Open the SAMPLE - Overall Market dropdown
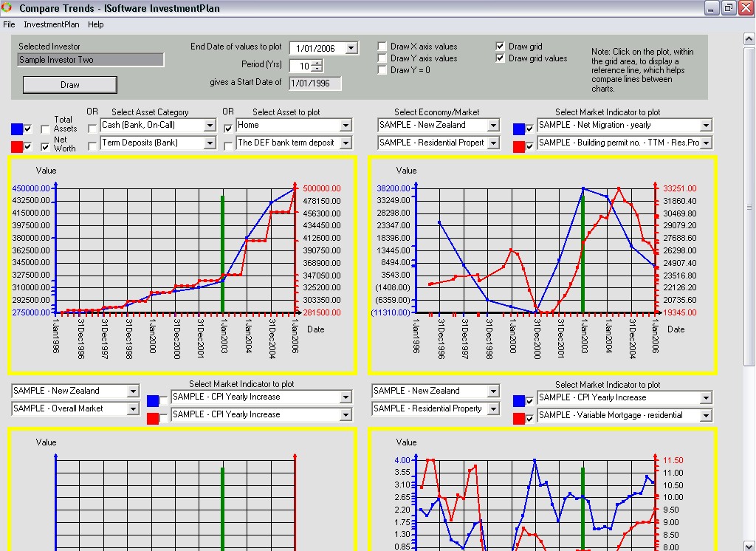The image size is (756, 551). (133, 409)
